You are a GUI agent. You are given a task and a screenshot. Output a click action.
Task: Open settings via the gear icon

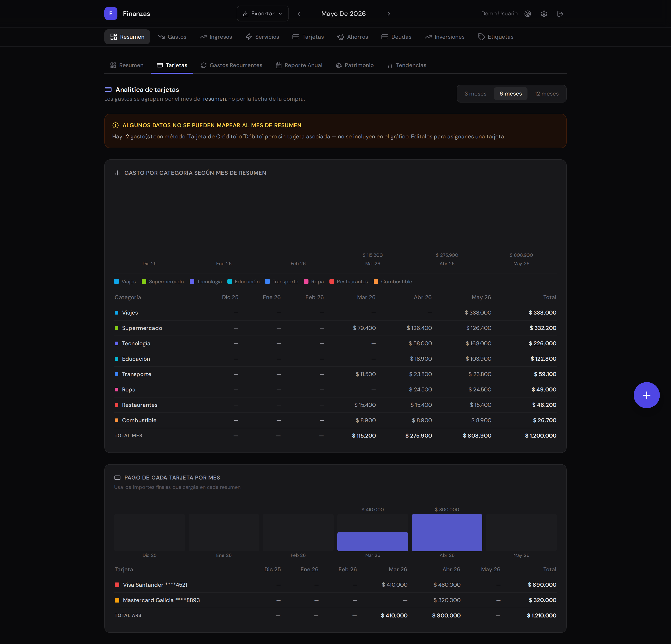click(544, 14)
